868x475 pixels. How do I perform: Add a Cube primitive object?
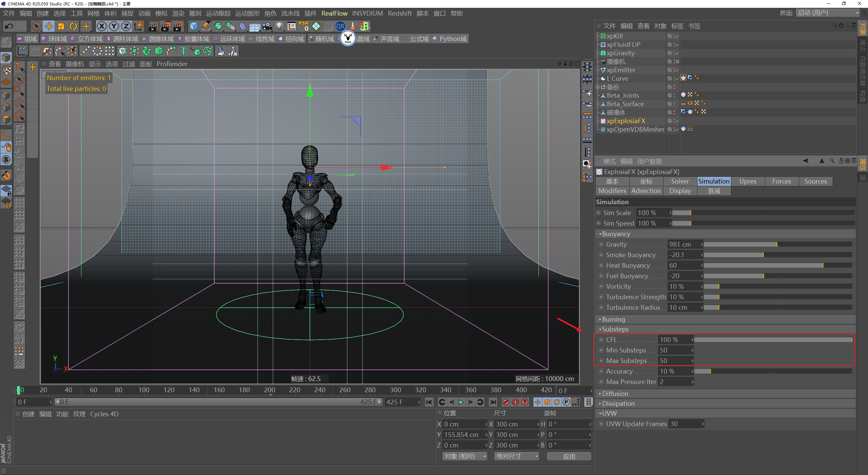coord(194,26)
